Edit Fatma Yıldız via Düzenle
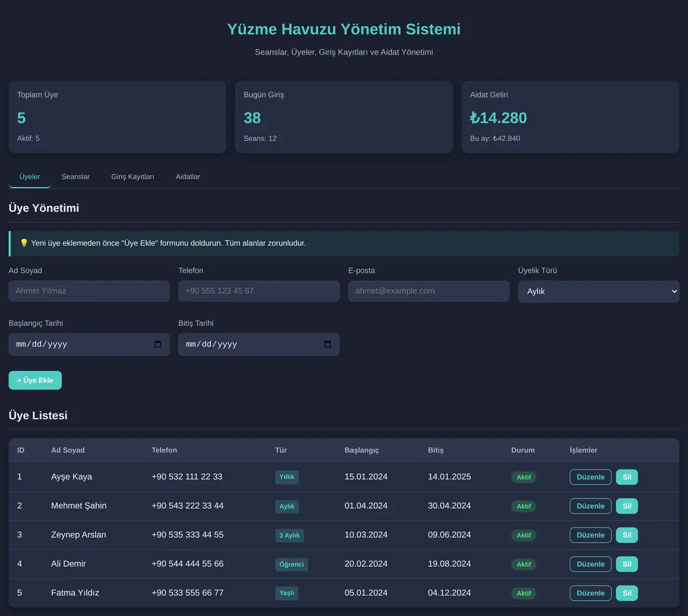Image resolution: width=688 pixels, height=616 pixels. click(591, 593)
